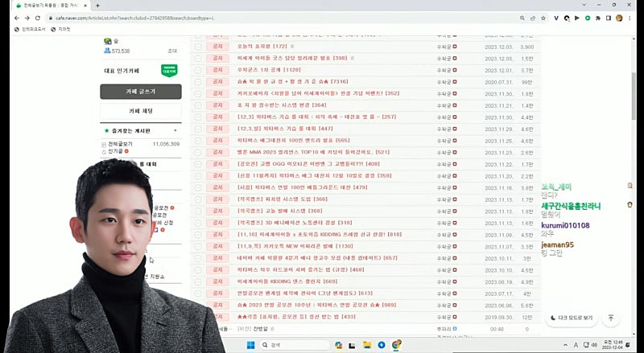
Task: Click the 초대 invite link beside member count
Action: 172,51
